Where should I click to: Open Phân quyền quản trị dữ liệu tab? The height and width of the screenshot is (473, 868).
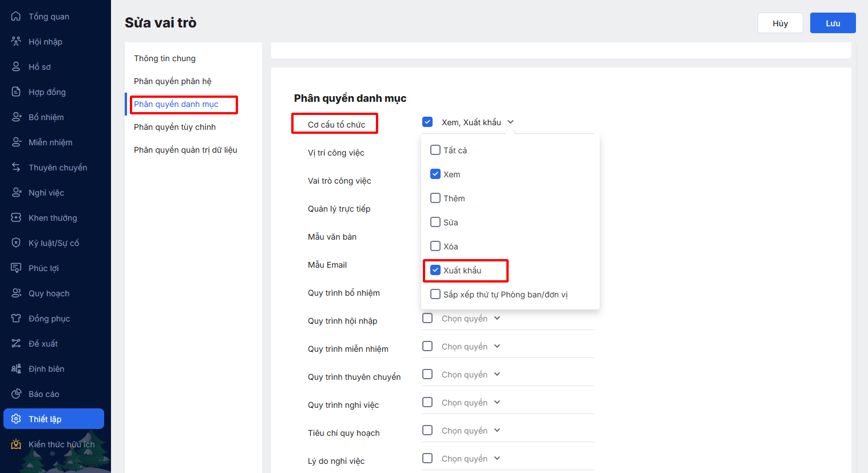pos(185,150)
